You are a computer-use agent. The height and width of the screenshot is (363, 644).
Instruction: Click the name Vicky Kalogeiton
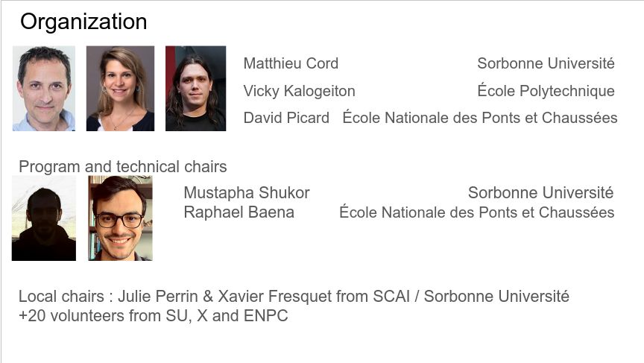[299, 91]
